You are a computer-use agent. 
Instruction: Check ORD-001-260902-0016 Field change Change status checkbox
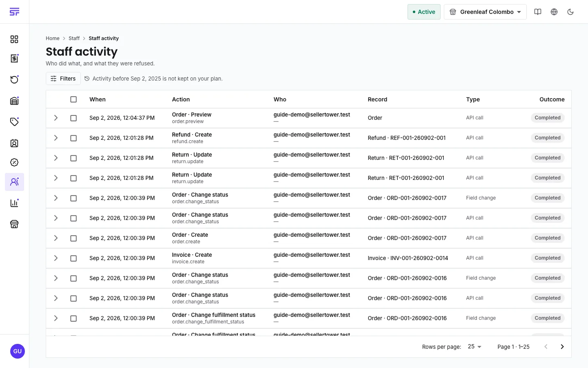(73, 278)
